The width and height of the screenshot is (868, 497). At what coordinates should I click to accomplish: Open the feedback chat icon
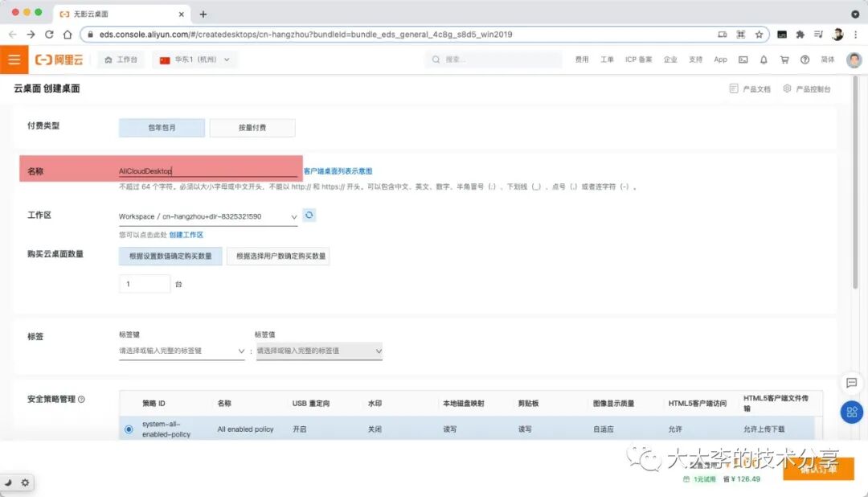pyautogui.click(x=851, y=382)
